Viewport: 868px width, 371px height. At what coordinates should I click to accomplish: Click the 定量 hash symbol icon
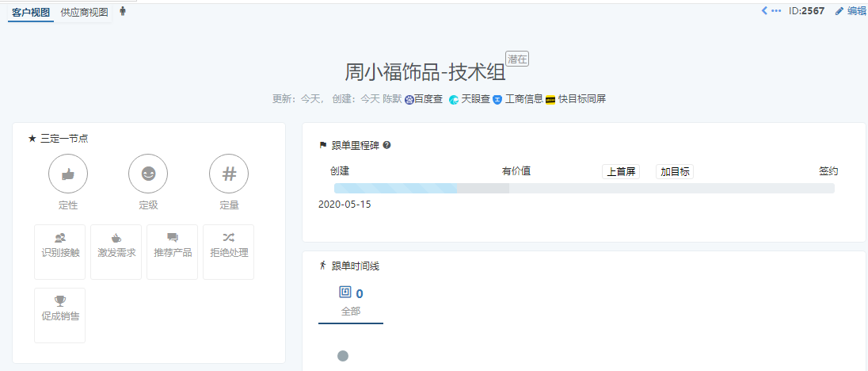229,174
